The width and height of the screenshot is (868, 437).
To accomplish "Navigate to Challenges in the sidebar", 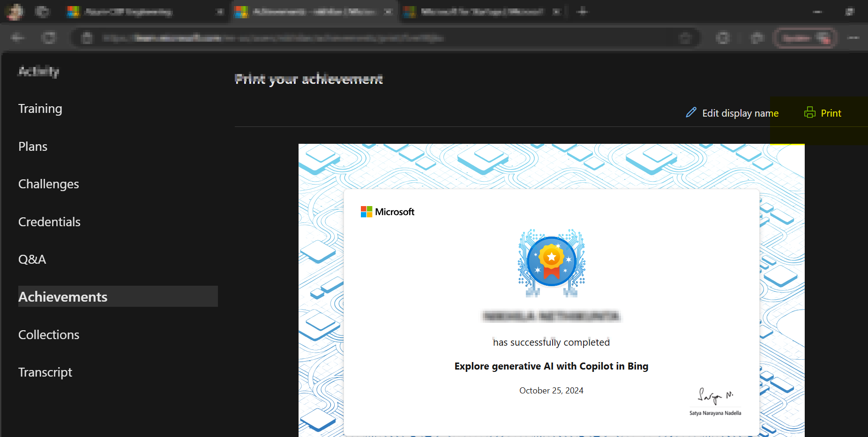I will 49,184.
